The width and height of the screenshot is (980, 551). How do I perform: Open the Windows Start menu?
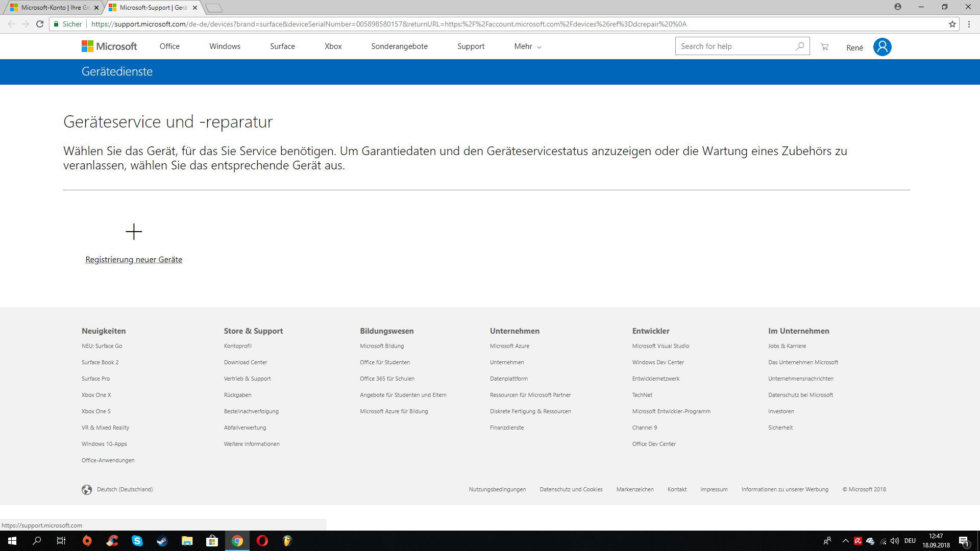(12, 541)
